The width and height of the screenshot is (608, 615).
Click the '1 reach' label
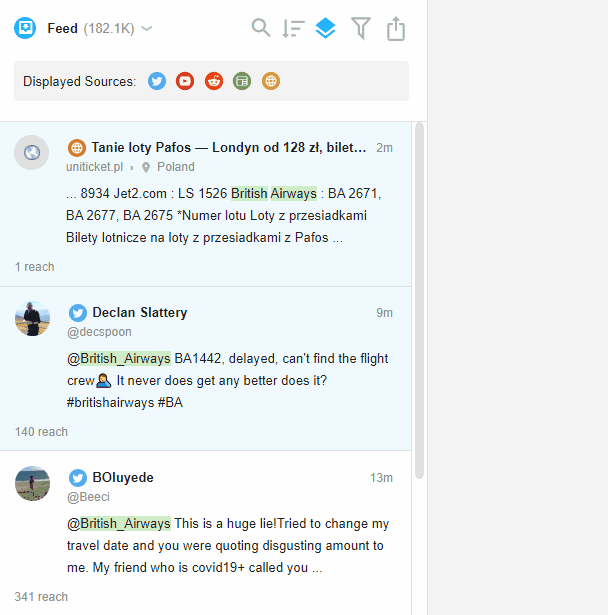point(35,267)
